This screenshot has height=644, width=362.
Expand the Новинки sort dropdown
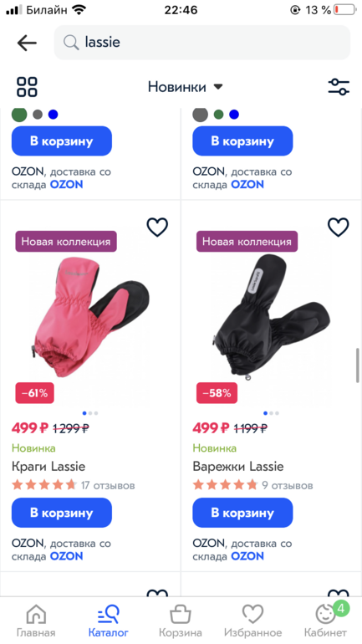pos(185,87)
